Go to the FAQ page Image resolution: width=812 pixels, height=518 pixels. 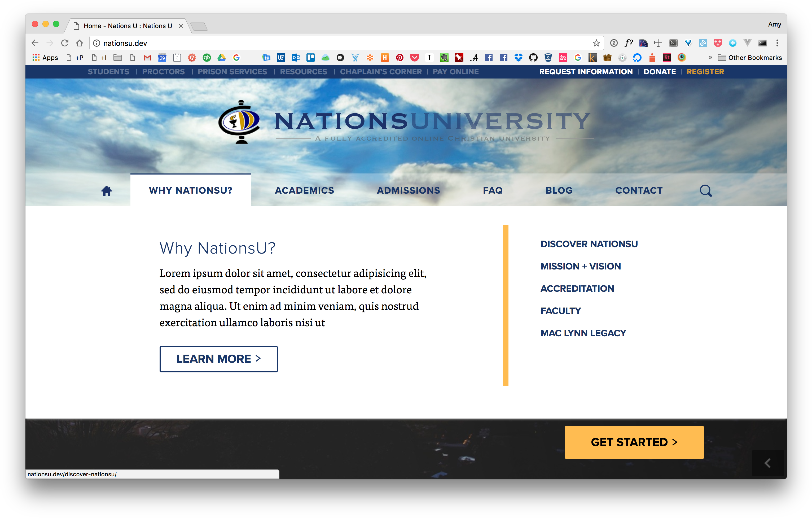(x=493, y=190)
